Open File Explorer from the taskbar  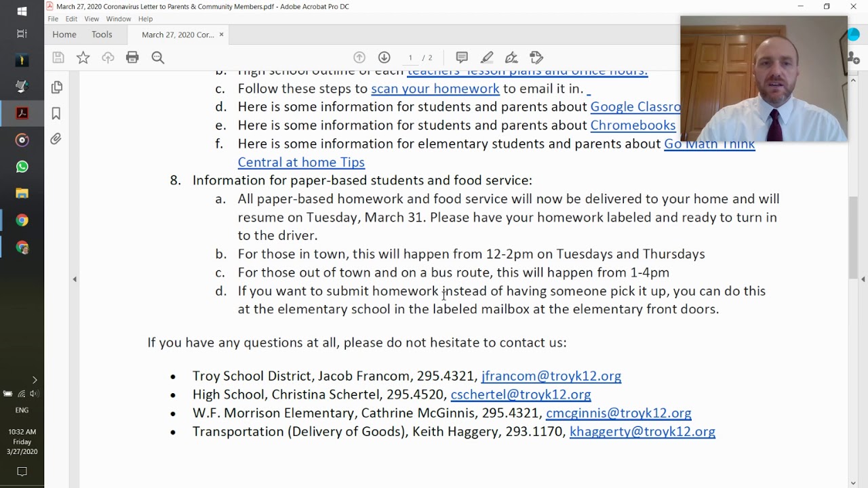(22, 193)
